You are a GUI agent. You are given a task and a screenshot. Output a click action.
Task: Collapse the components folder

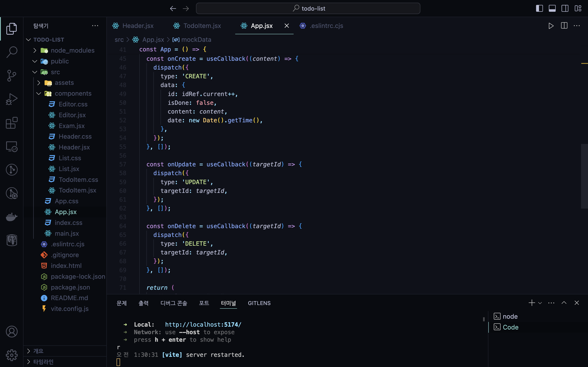click(73, 93)
